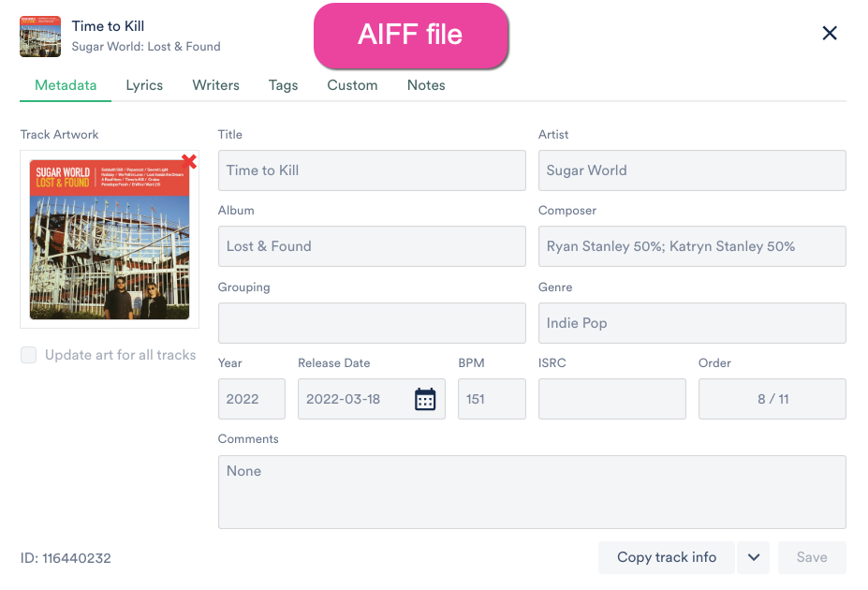Click the Copy track info button
Viewport: 868px width, 590px height.
pyautogui.click(x=667, y=557)
